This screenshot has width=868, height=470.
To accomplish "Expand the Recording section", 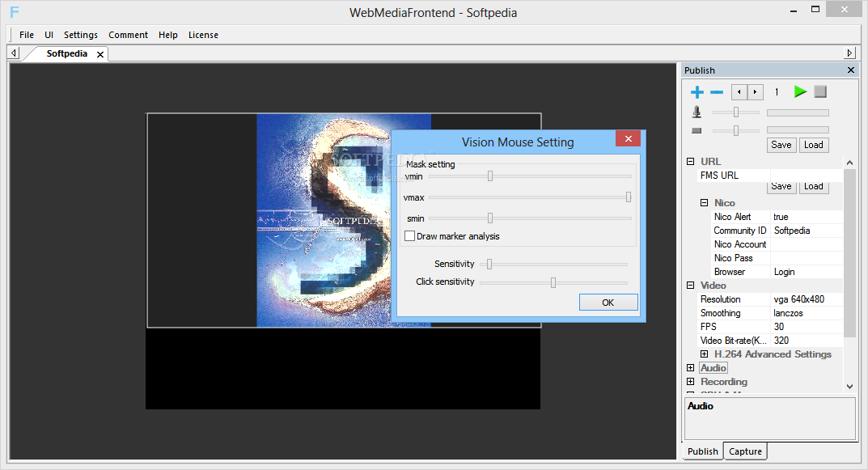I will pos(690,382).
